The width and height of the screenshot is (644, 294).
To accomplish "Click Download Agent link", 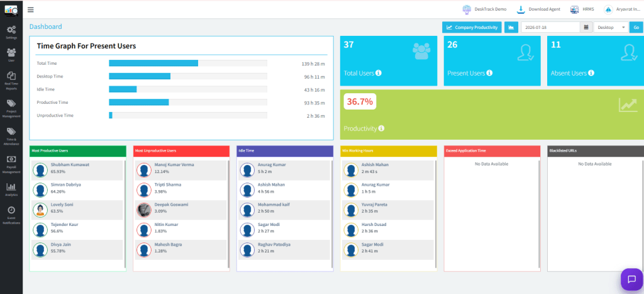I will tap(538, 9).
